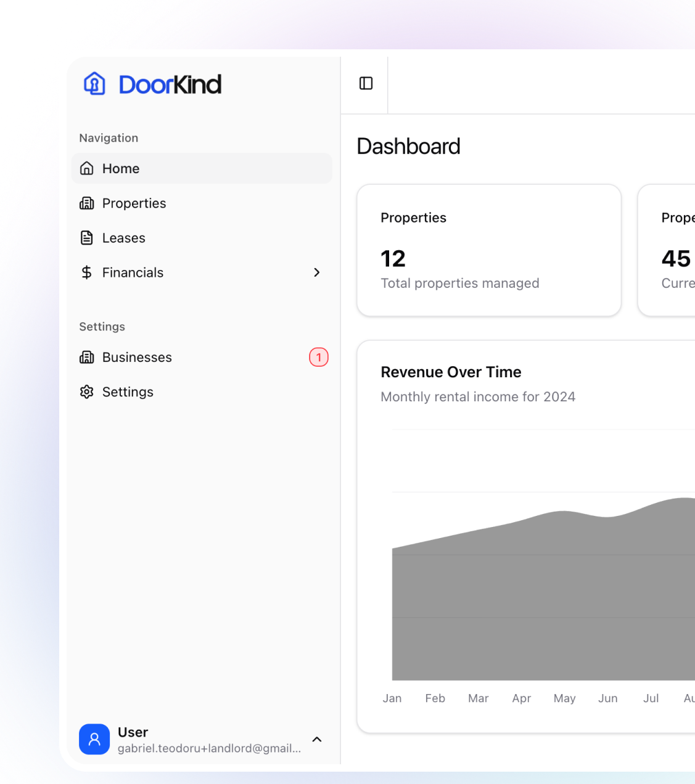This screenshot has width=695, height=784.
Task: Open the Leases page
Action: click(202, 237)
